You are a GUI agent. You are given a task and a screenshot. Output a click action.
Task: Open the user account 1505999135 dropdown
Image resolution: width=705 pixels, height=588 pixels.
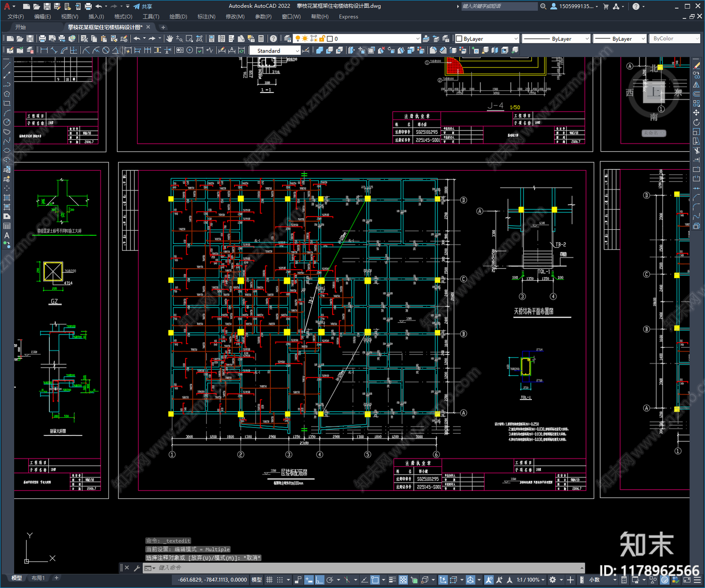tap(575, 6)
